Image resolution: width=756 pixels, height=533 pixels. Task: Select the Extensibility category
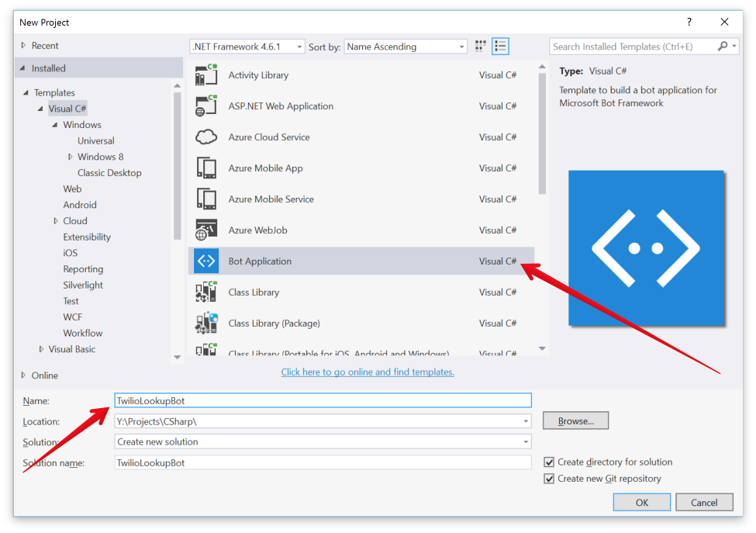pyautogui.click(x=87, y=237)
